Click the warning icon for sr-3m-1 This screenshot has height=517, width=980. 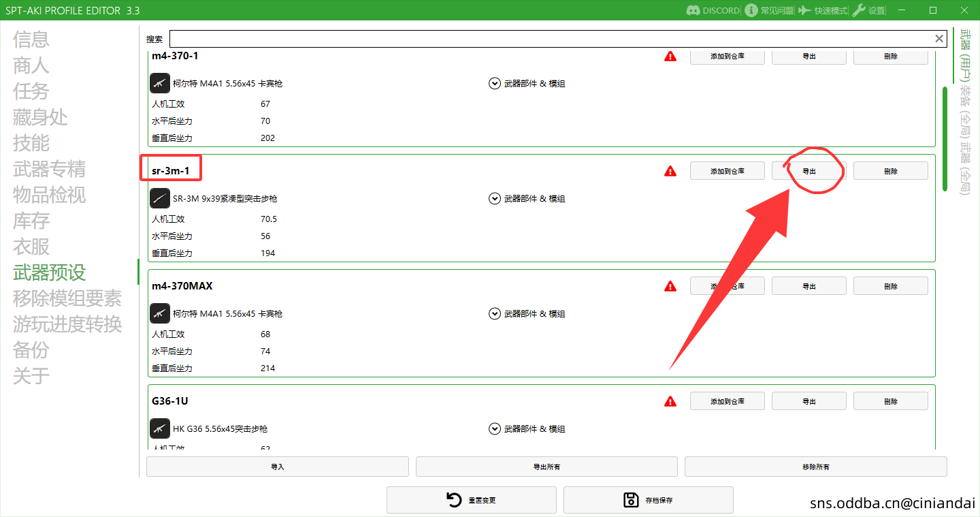point(670,172)
